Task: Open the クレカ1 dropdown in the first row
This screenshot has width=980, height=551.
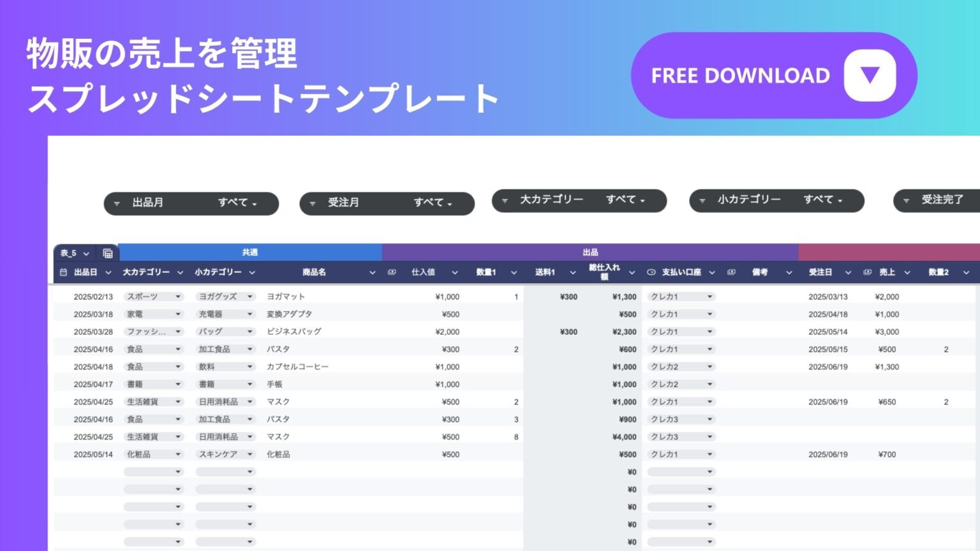Action: [680, 296]
